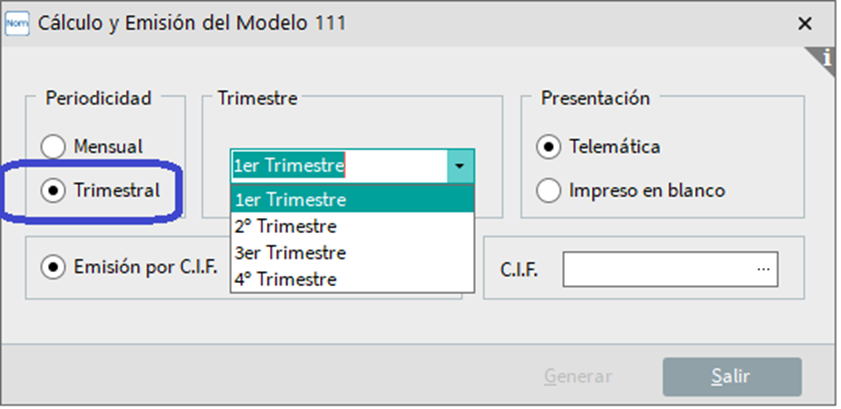Click the Generar button
This screenshot has width=841, height=409.
[578, 376]
